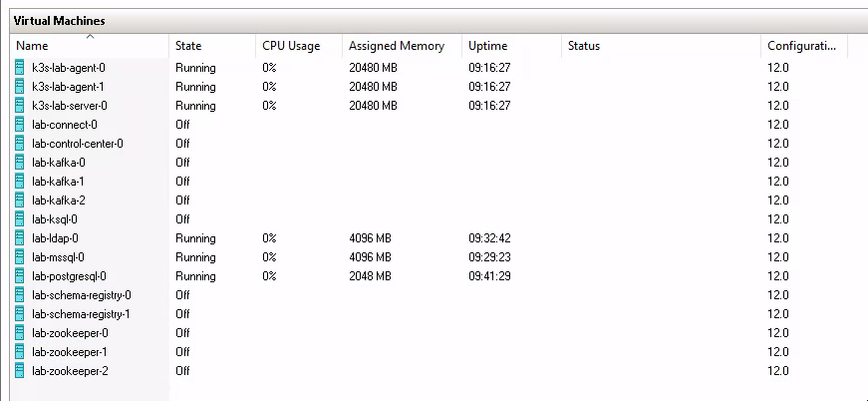This screenshot has height=401, width=868.
Task: Click the Uptime column header
Action: pos(488,46)
